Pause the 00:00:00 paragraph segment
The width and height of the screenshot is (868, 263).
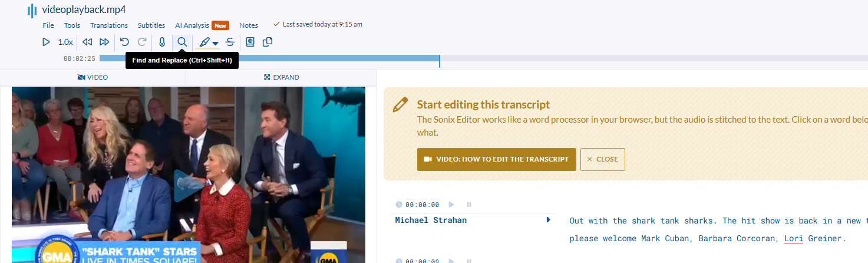coord(469,205)
